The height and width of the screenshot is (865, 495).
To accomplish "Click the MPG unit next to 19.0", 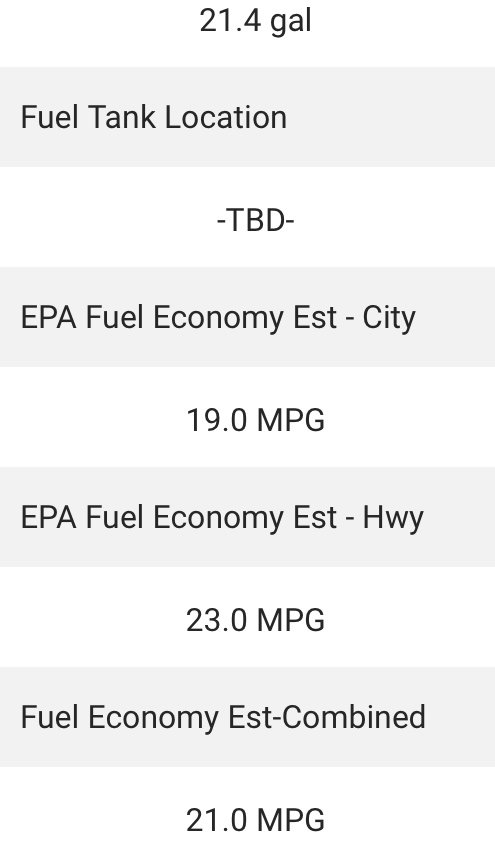I will pos(291,420).
